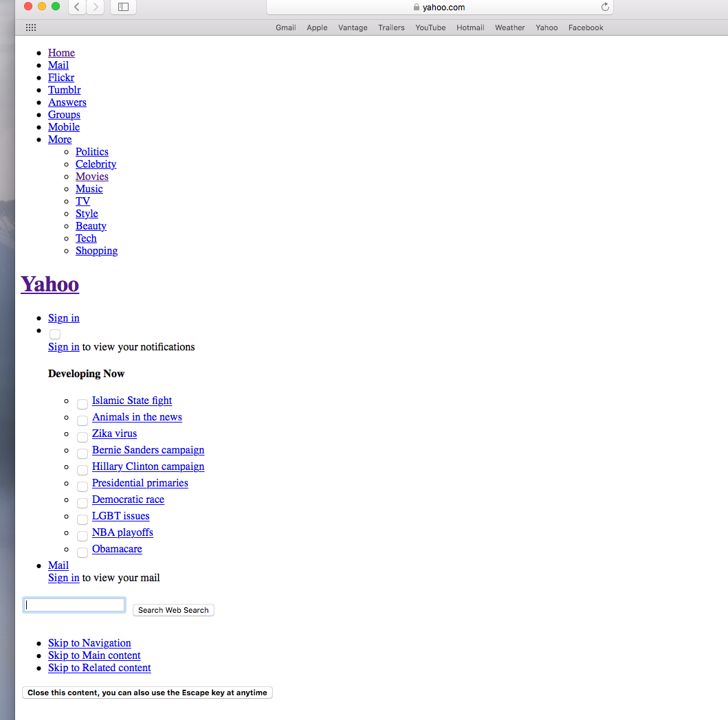Open the Movies link

pos(92,177)
